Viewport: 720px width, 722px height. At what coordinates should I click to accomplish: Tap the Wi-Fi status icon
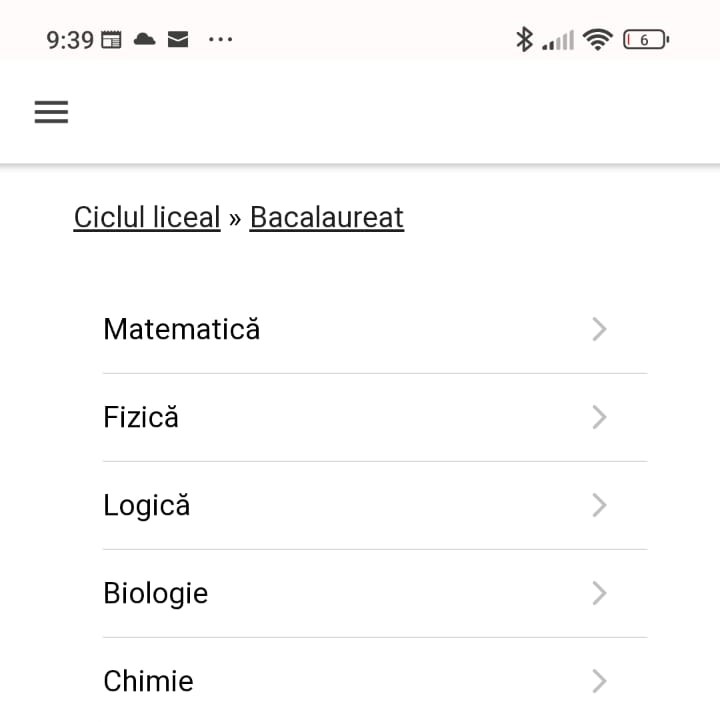coord(598,40)
